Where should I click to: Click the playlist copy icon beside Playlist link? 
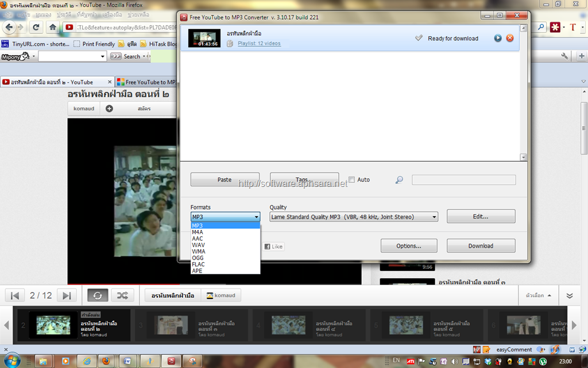[x=230, y=44]
